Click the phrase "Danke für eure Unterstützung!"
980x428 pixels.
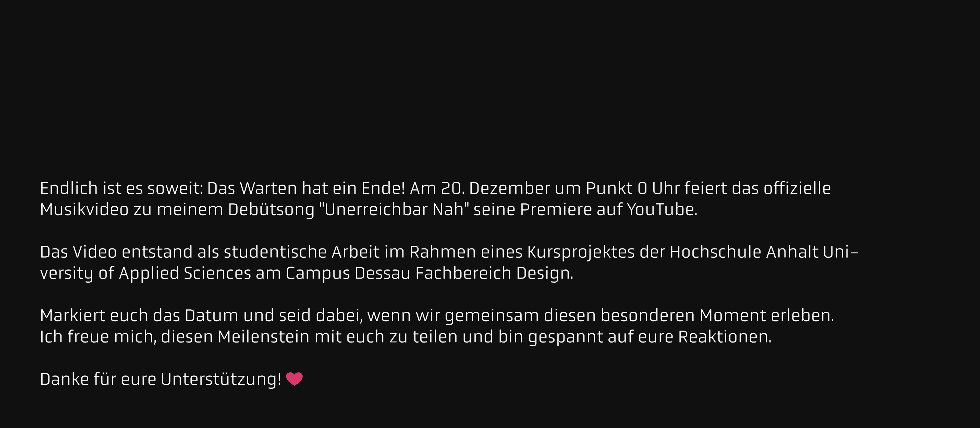(x=161, y=379)
